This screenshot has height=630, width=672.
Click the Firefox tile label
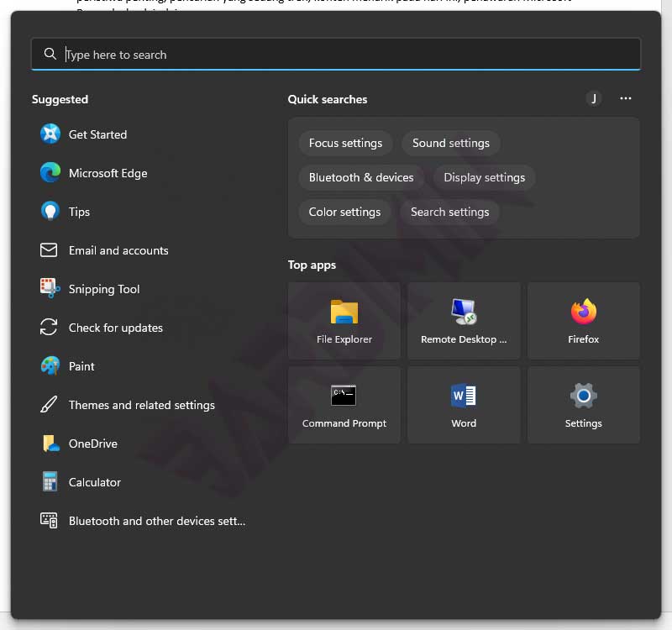pyautogui.click(x=583, y=339)
